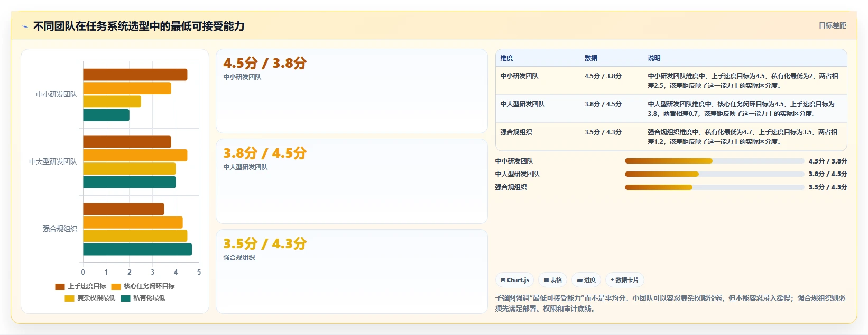This screenshot has height=335, width=868.
Task: Click x-axis tick label 5
Action: pos(199,273)
